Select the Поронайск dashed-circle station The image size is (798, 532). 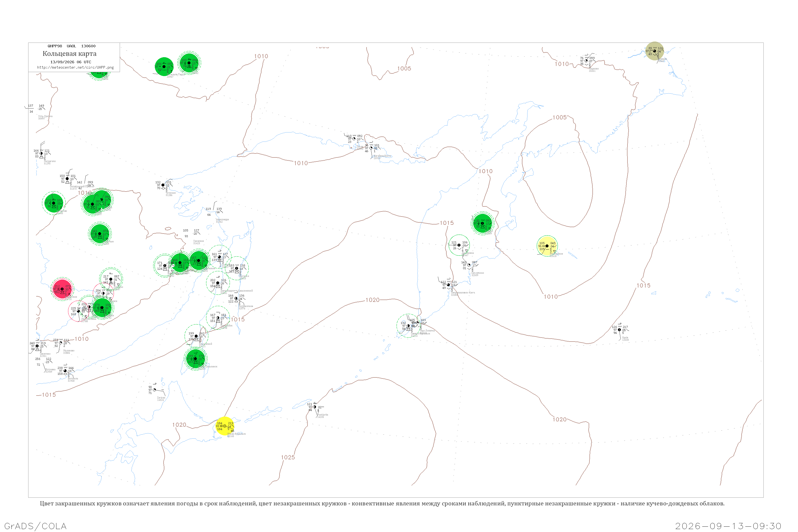218,318
